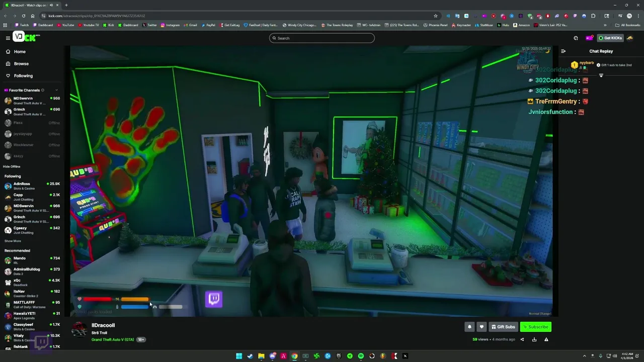Open Mando recommended channel

pyautogui.click(x=32, y=260)
